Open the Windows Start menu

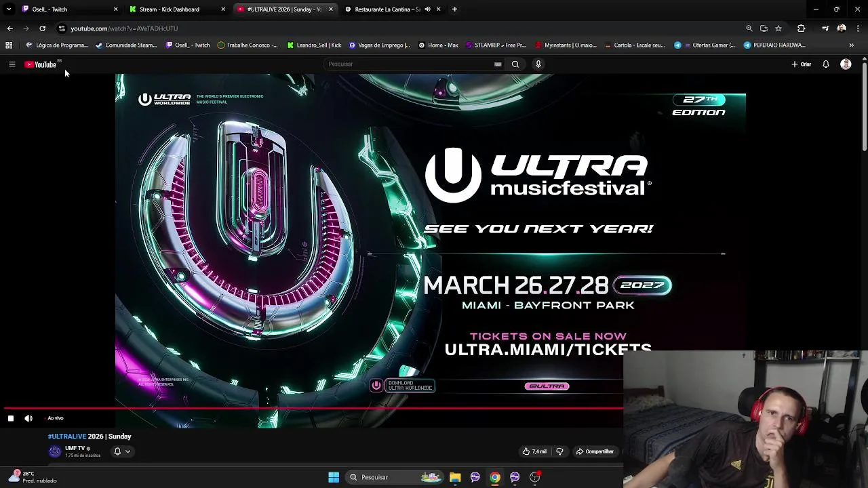tap(334, 477)
